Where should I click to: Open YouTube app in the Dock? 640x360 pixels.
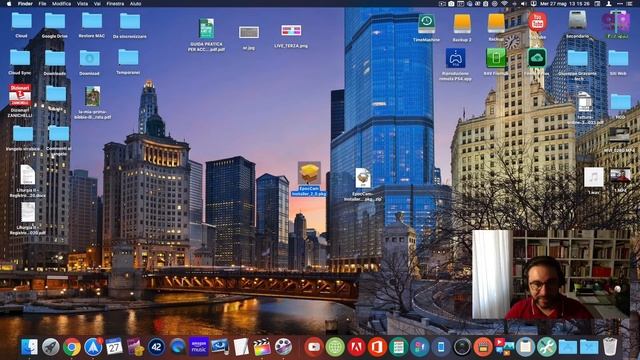click(x=313, y=347)
